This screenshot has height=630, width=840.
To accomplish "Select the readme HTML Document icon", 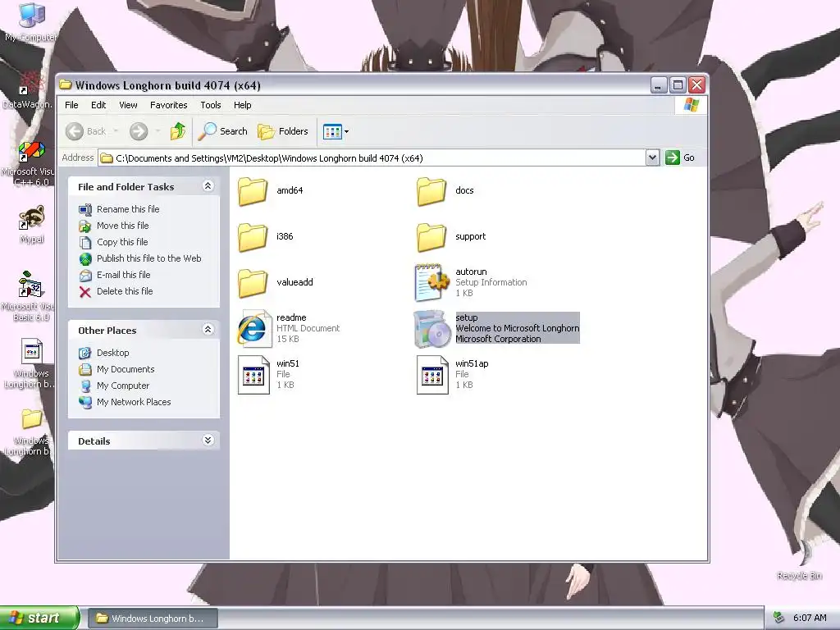I will pos(253,328).
